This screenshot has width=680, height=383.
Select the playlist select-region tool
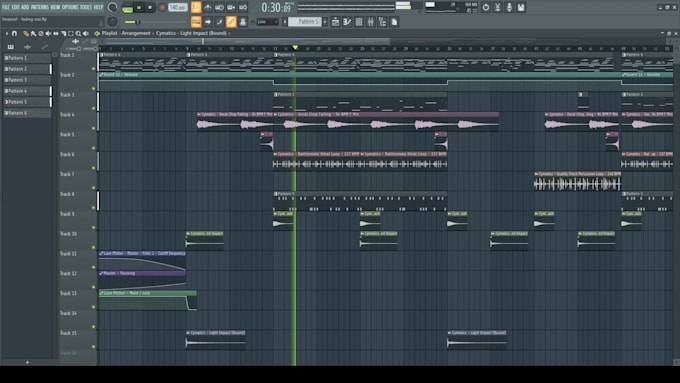pos(71,33)
